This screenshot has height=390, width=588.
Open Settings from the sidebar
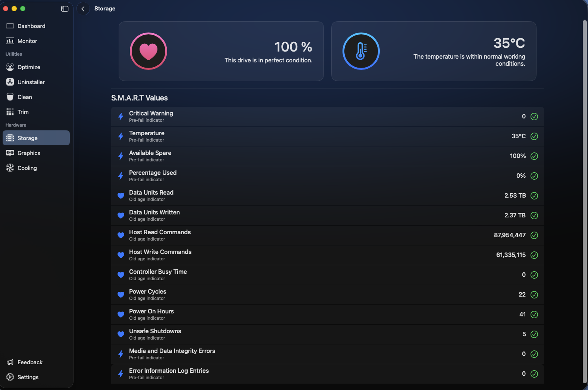tap(36, 377)
